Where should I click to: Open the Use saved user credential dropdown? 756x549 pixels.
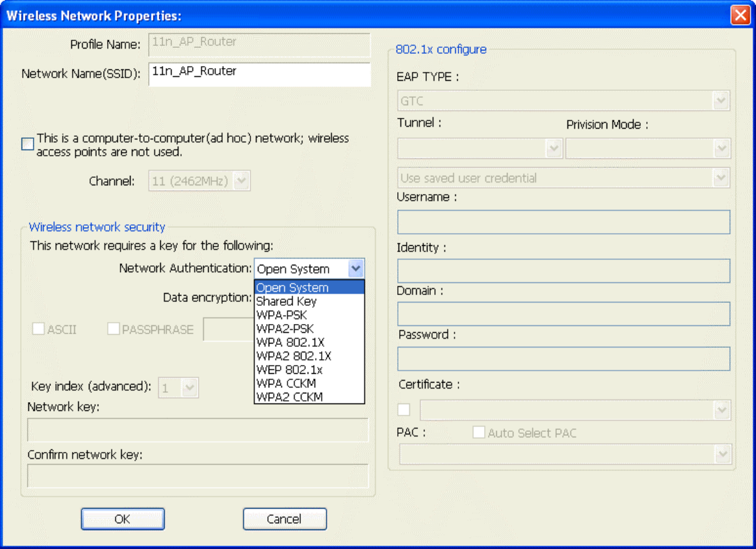pyautogui.click(x=721, y=178)
